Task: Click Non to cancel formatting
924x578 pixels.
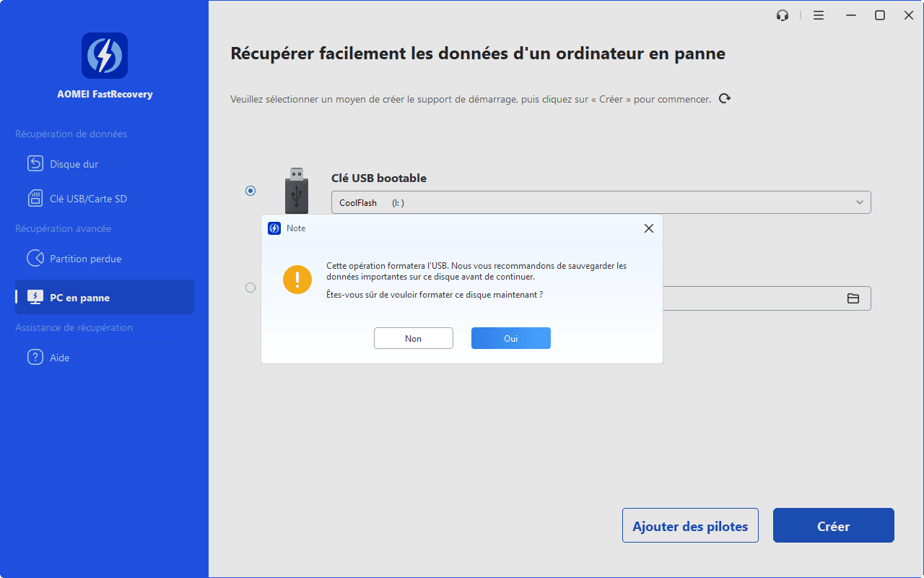Action: coord(413,338)
